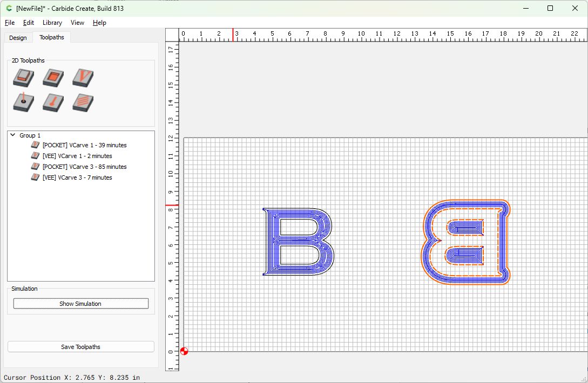Close the Carbide Create window
Screen dimensions: 588x383
pos(575,8)
